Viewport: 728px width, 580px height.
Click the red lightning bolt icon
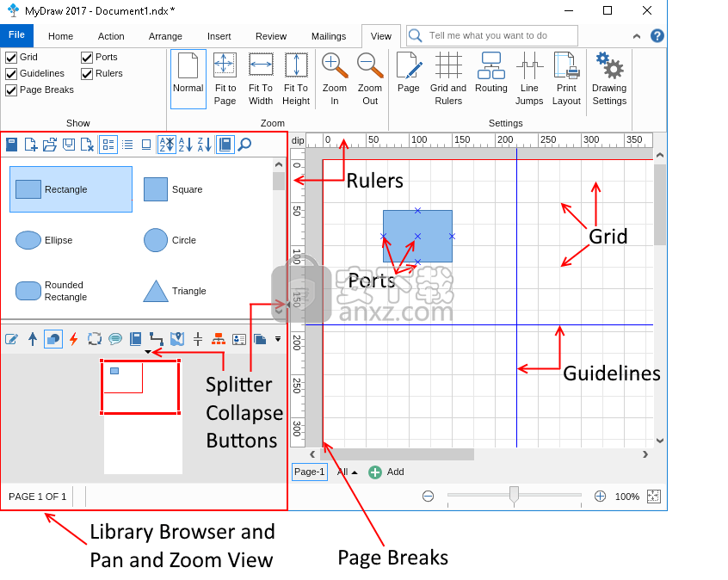(x=73, y=339)
